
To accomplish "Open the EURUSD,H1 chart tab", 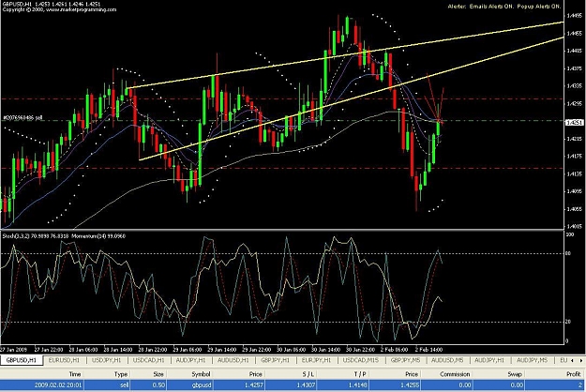I will point(64,360).
